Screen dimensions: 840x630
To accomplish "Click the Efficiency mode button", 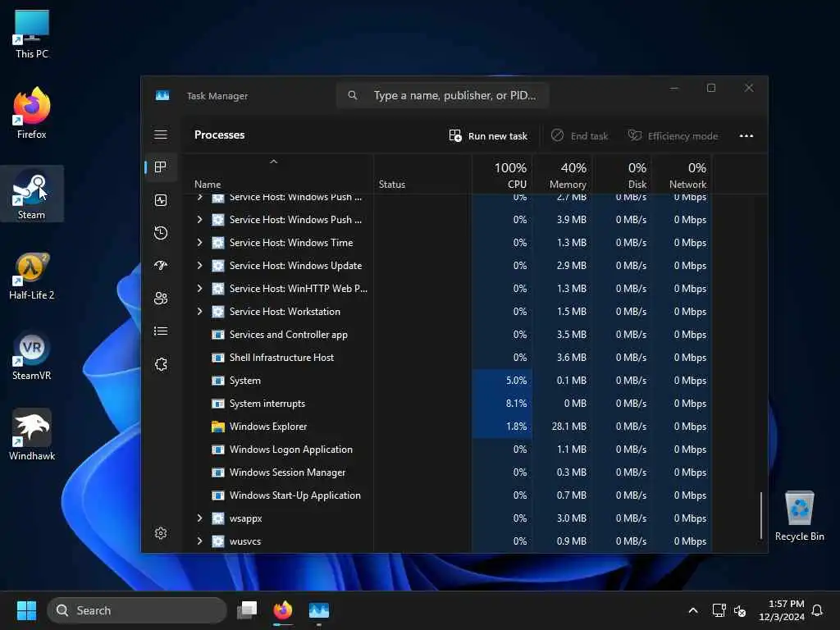I will tap(673, 135).
